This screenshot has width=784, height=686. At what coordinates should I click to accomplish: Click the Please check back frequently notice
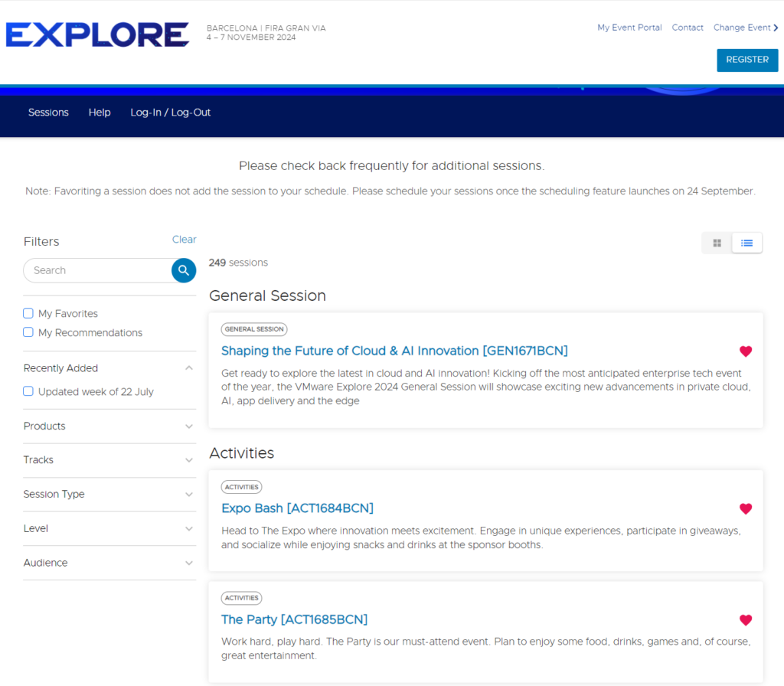[x=391, y=166]
